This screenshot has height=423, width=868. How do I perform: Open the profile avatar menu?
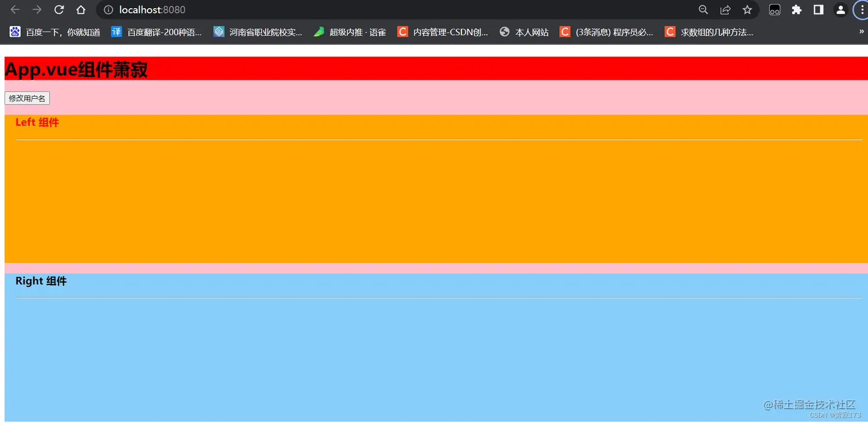point(840,10)
